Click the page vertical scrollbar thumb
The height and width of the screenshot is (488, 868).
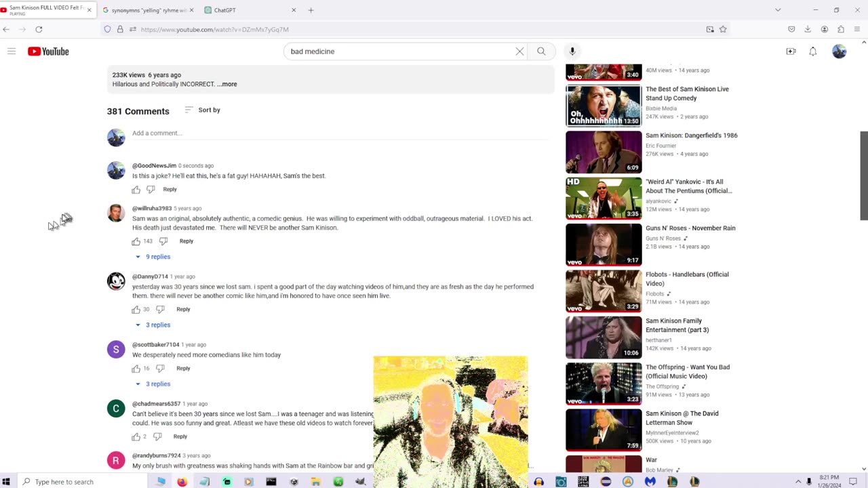coord(863,176)
